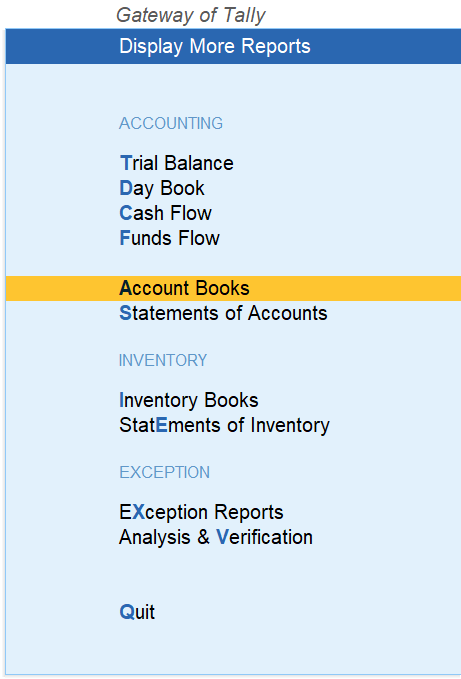Quit the Display More Reports menu

coord(137,612)
